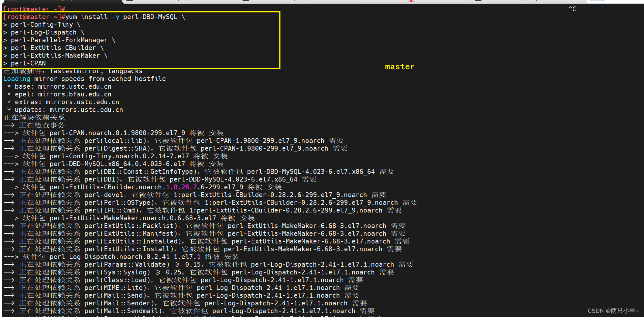Click the 'perl(IPC::Cmd)' dependency line
Screen dimensions: 644x317
point(203,210)
